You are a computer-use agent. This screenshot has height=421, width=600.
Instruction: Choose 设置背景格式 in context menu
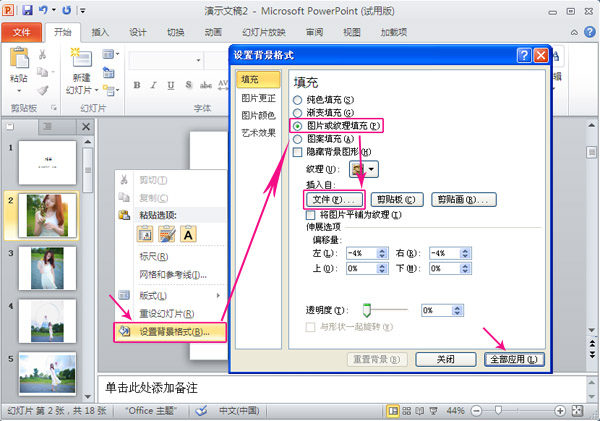pos(170,332)
